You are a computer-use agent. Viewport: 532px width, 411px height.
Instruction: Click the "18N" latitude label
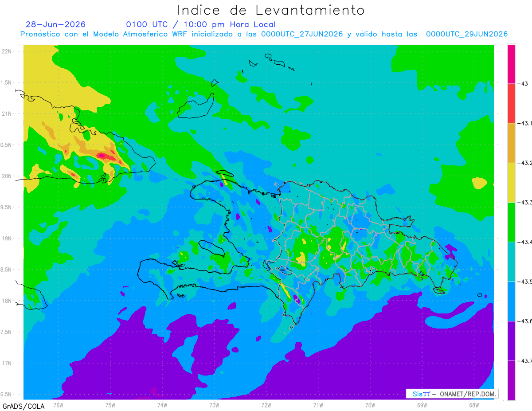pos(7,301)
